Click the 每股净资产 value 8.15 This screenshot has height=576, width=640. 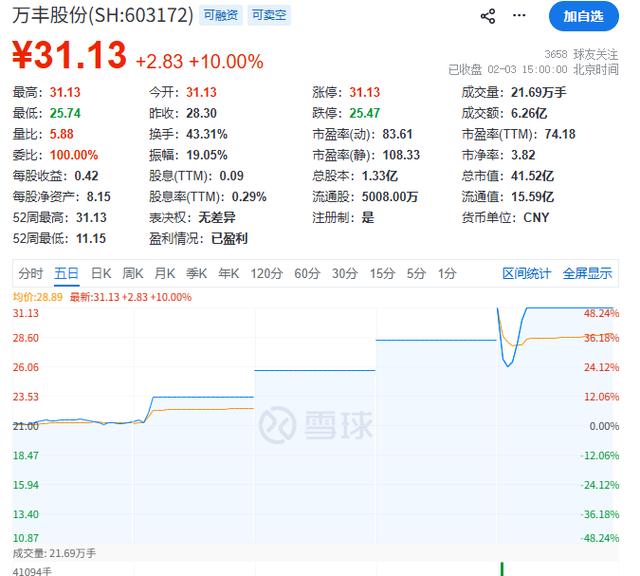[99, 197]
